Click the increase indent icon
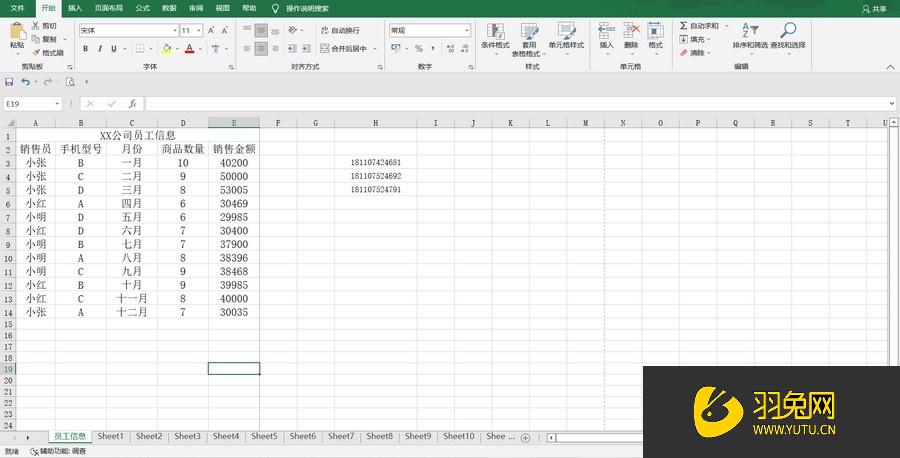 [x=307, y=49]
